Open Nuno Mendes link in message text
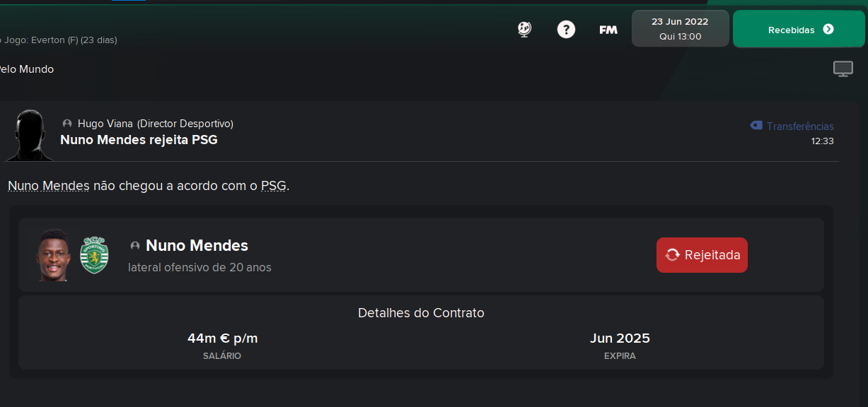This screenshot has height=407, width=868. coord(49,186)
